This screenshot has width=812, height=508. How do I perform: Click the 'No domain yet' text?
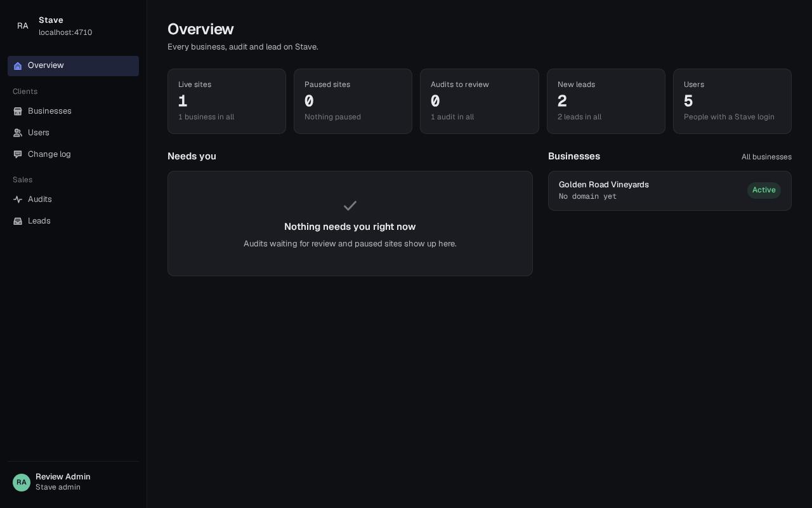pyautogui.click(x=587, y=197)
